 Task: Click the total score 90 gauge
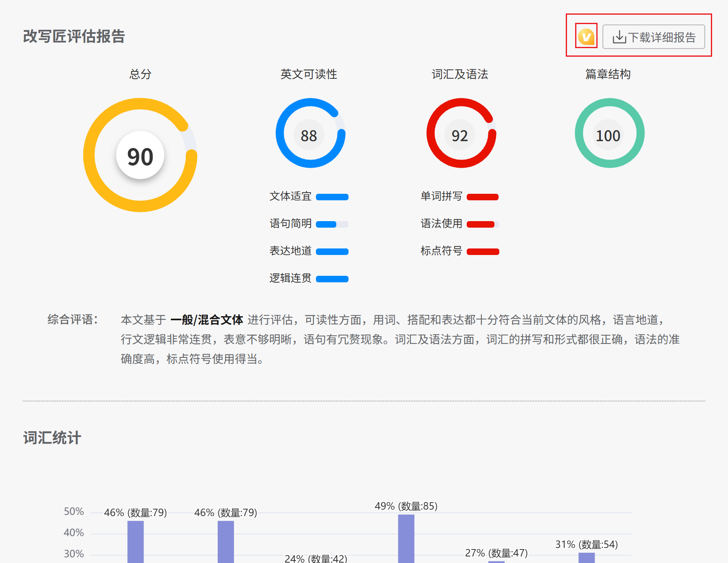click(140, 155)
